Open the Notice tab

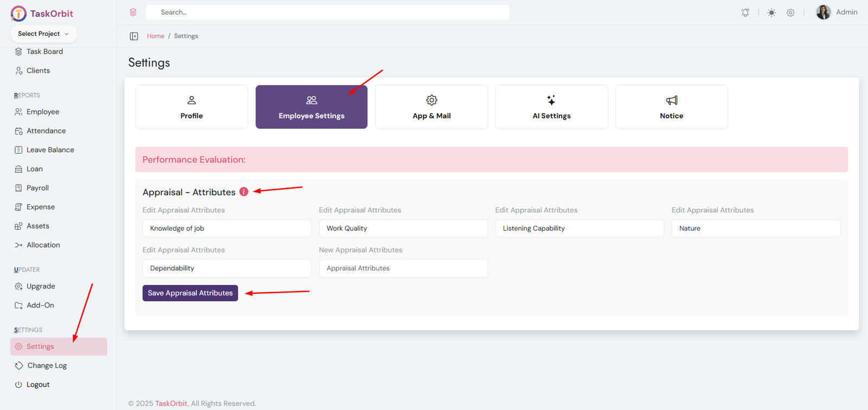671,107
